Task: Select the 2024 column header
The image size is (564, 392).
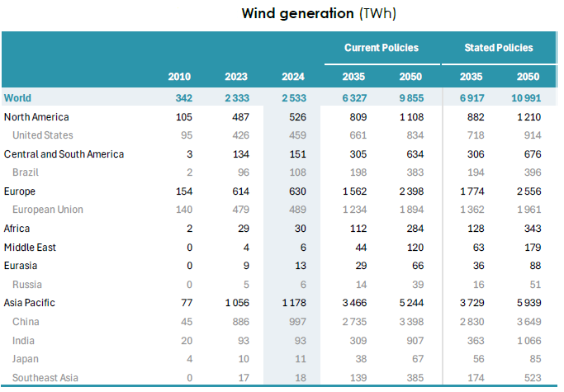Action: 292,77
